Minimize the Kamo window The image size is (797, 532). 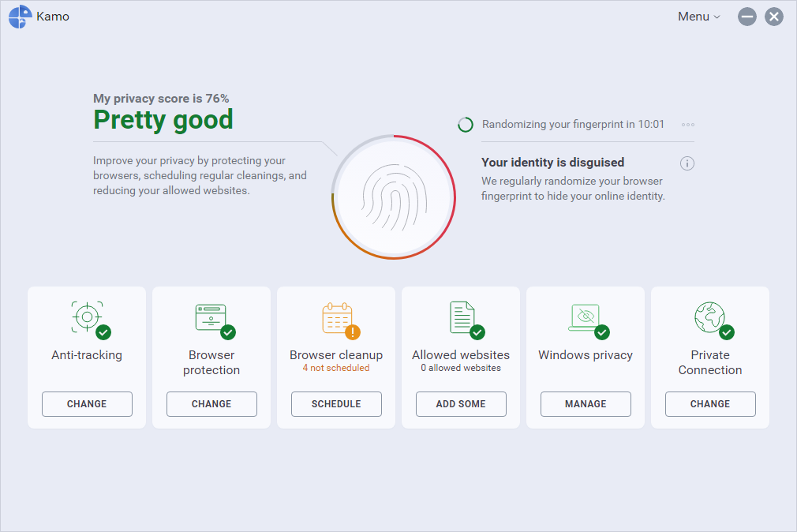pyautogui.click(x=747, y=17)
